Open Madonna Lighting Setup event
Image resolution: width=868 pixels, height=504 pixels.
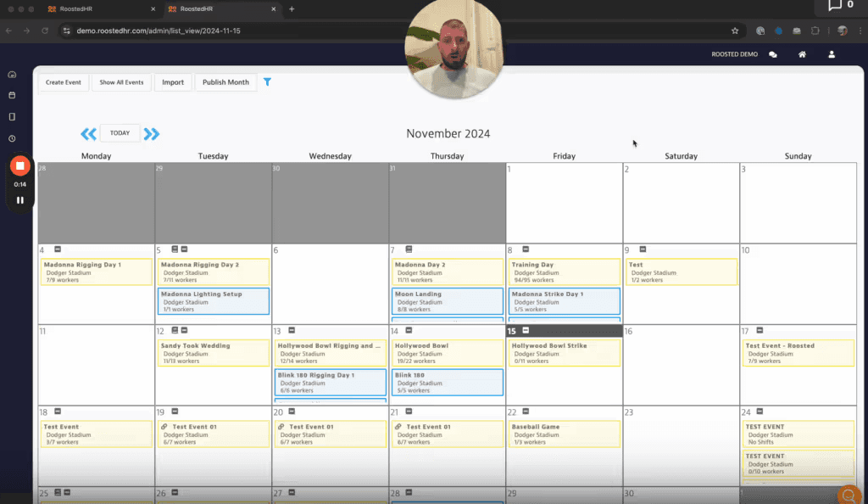point(214,301)
